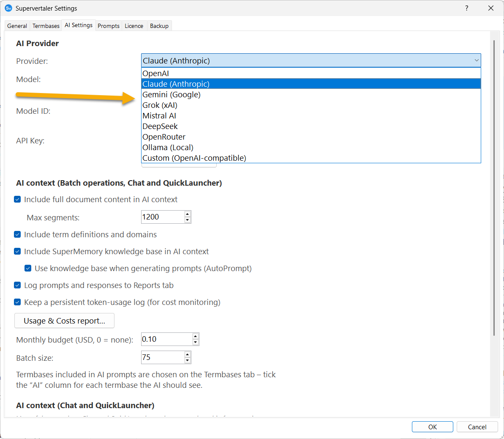
Task: Go to the Prompts tab
Action: pos(108,26)
